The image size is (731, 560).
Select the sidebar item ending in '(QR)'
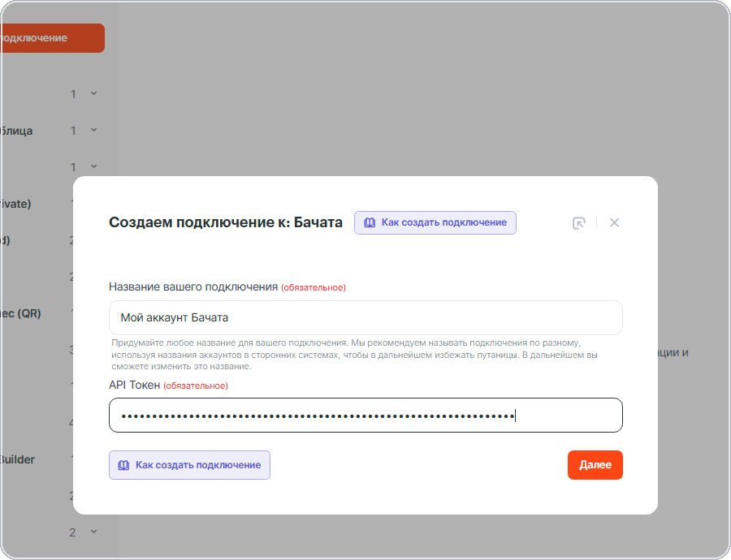(20, 313)
